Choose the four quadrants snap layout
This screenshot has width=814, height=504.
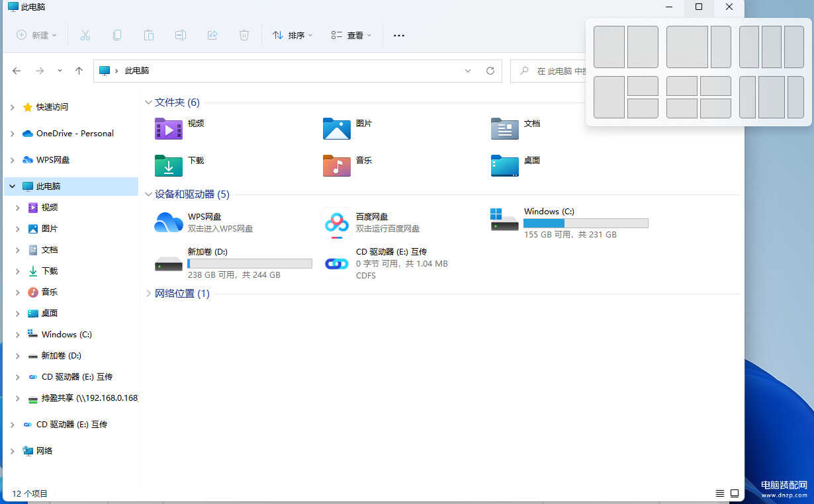click(x=699, y=97)
